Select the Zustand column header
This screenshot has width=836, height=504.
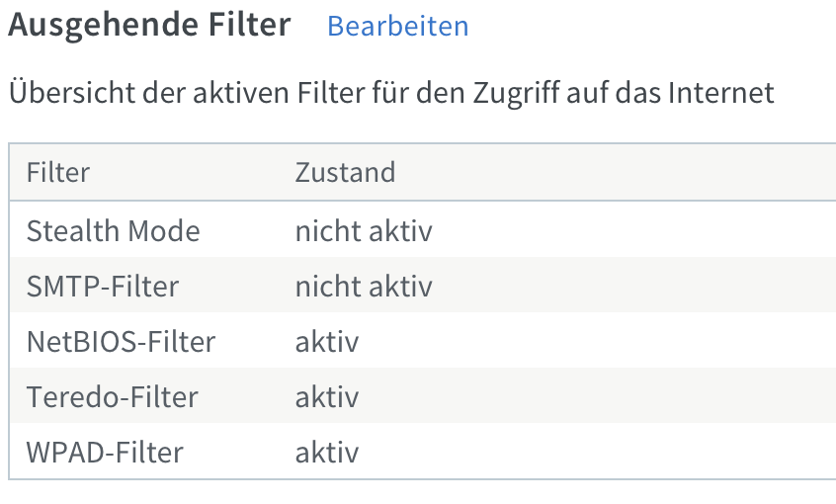click(x=345, y=172)
